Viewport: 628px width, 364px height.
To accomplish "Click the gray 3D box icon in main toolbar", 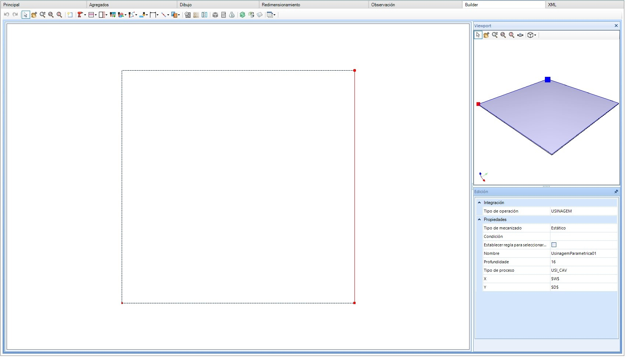I will click(215, 15).
